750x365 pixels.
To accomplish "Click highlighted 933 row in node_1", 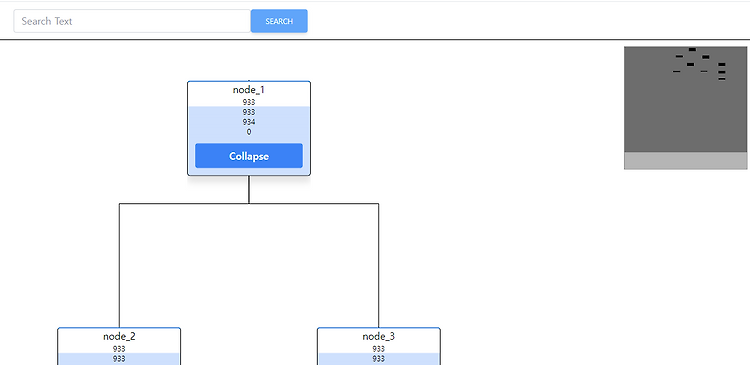I will coord(249,112).
